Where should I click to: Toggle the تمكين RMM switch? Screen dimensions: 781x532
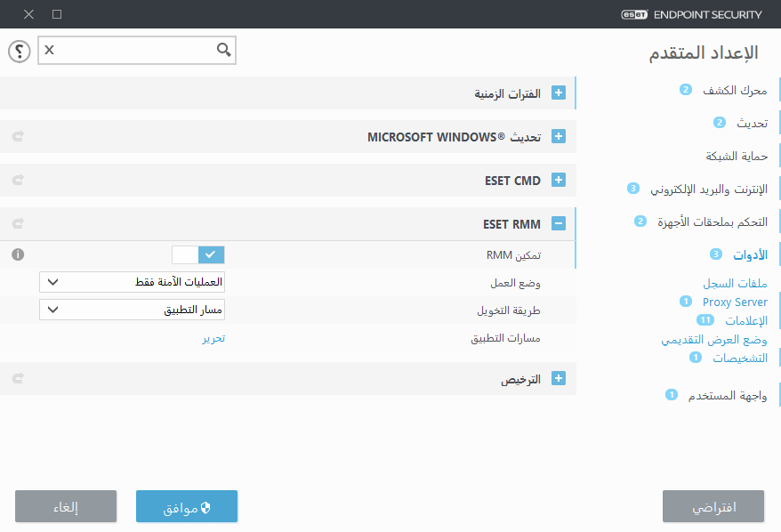point(198,254)
